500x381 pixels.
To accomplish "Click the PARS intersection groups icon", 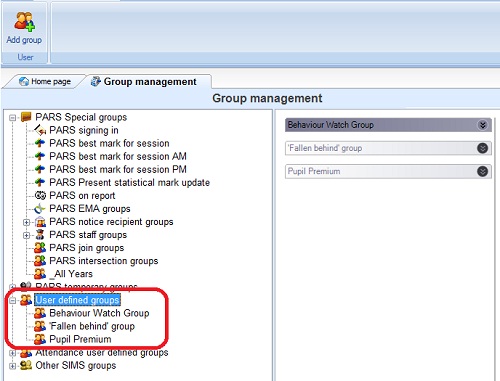I will [x=40, y=261].
